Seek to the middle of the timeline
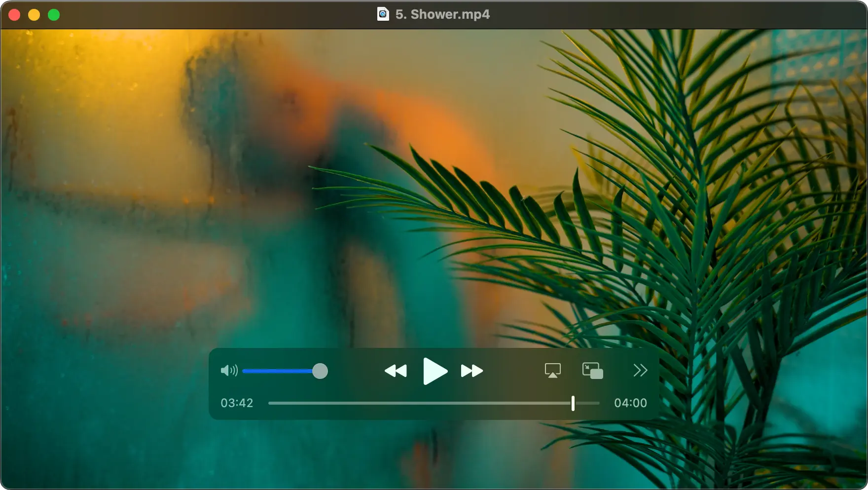Image resolution: width=868 pixels, height=490 pixels. click(434, 403)
